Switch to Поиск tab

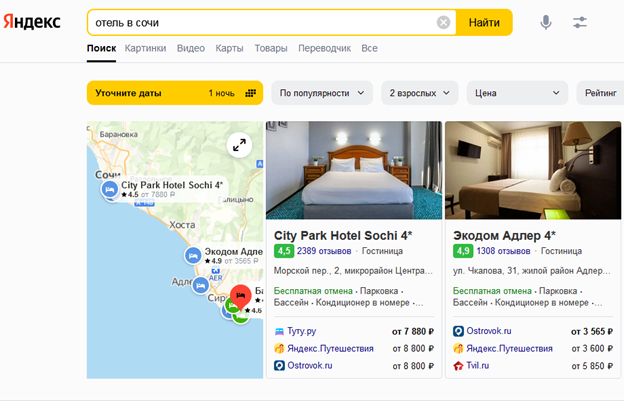101,48
